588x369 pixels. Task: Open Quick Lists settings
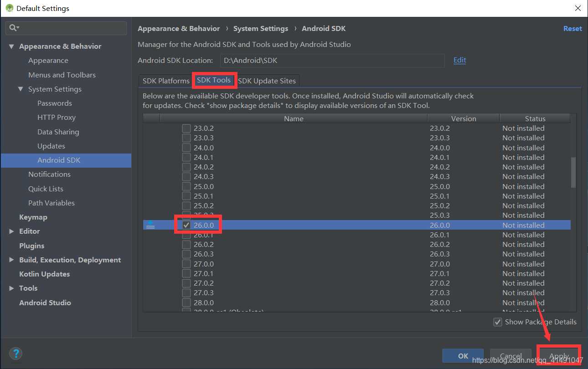[x=46, y=189]
